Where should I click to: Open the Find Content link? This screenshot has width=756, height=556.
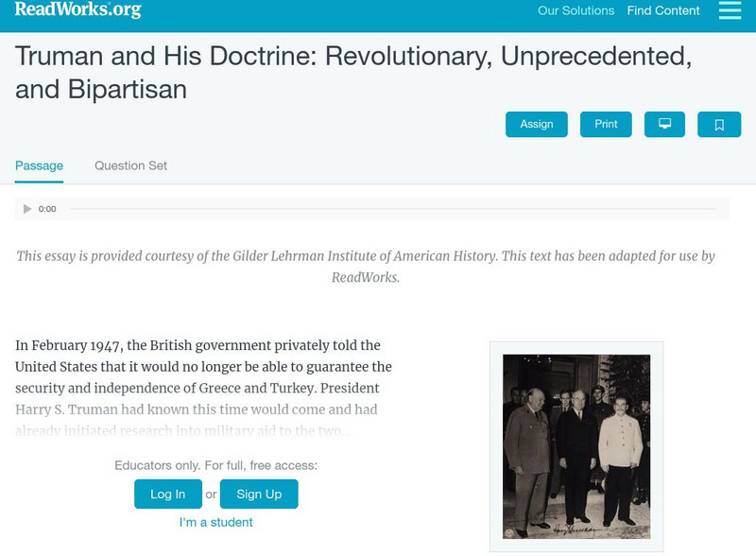[663, 11]
